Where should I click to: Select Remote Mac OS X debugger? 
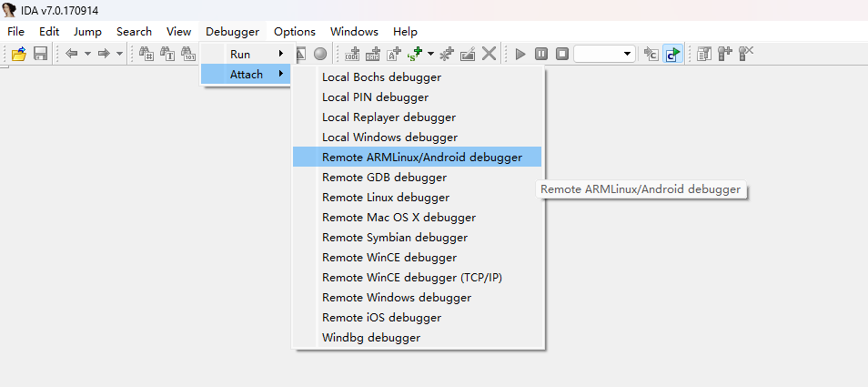pyautogui.click(x=418, y=217)
